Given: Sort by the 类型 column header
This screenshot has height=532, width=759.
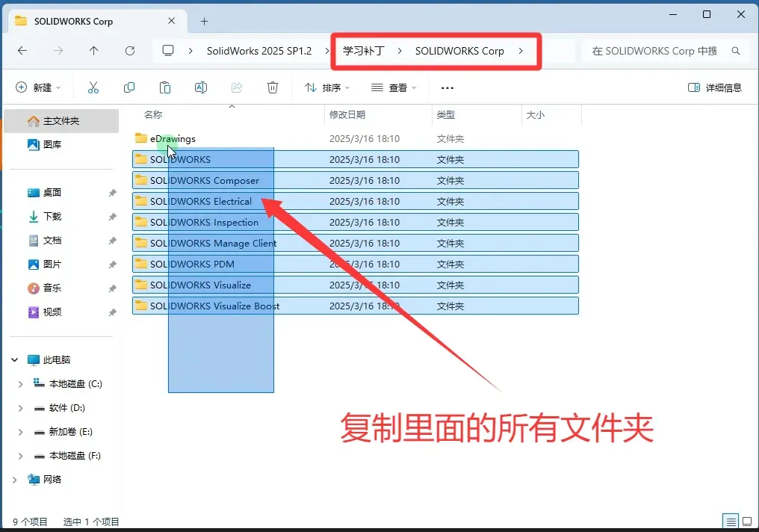Looking at the screenshot, I should click(x=445, y=115).
